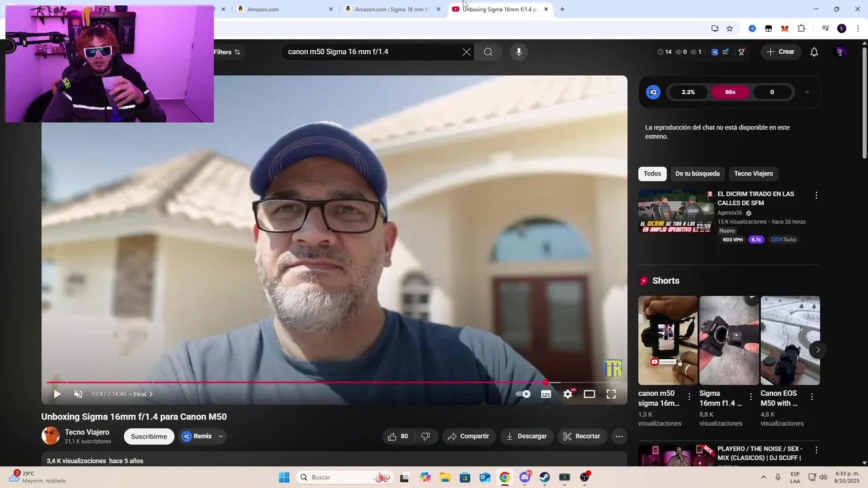The height and width of the screenshot is (488, 868).
Task: Toggle autoplay switch in player
Action: (524, 394)
